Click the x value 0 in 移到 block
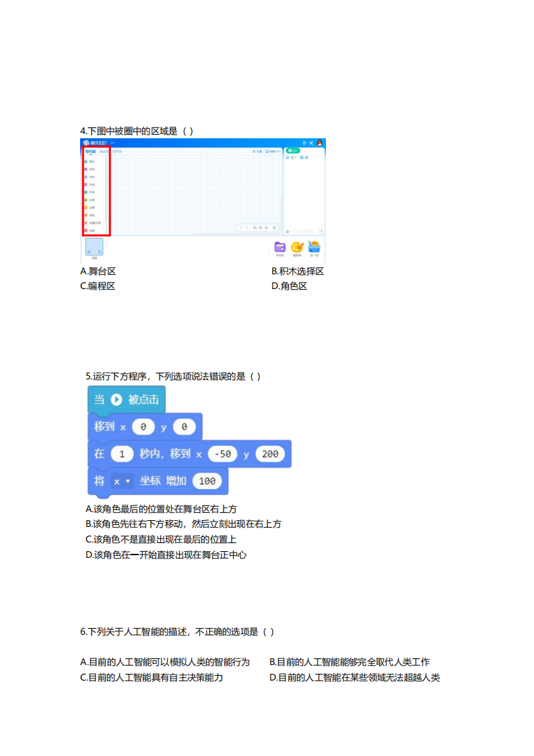 click(143, 427)
